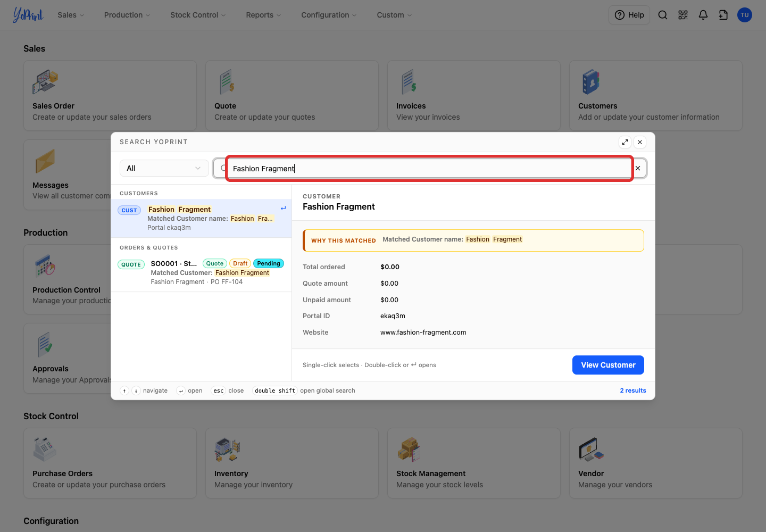Click the Inventory warehouse icon

pyautogui.click(x=227, y=450)
